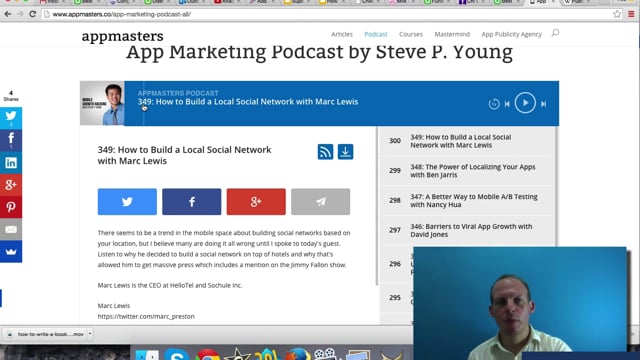Viewport: 640px width, 360px height.
Task: Open Finder from the dock
Action: 147,354
